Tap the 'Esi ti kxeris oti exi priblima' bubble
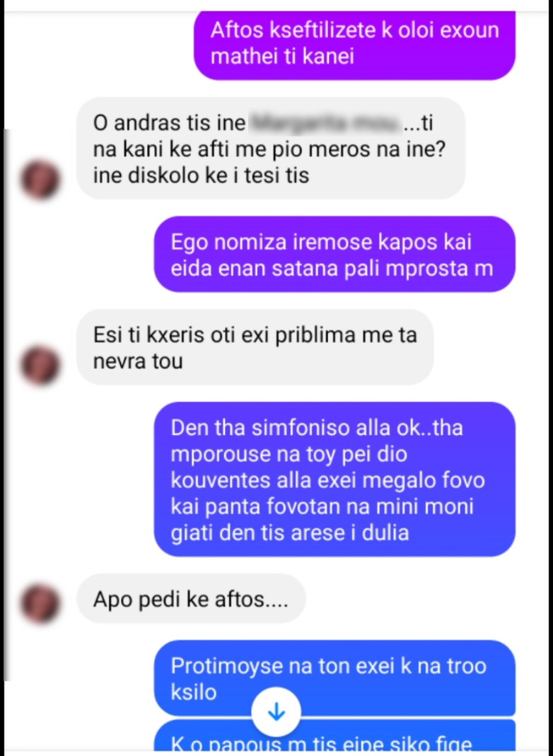The width and height of the screenshot is (553, 756). tap(255, 347)
